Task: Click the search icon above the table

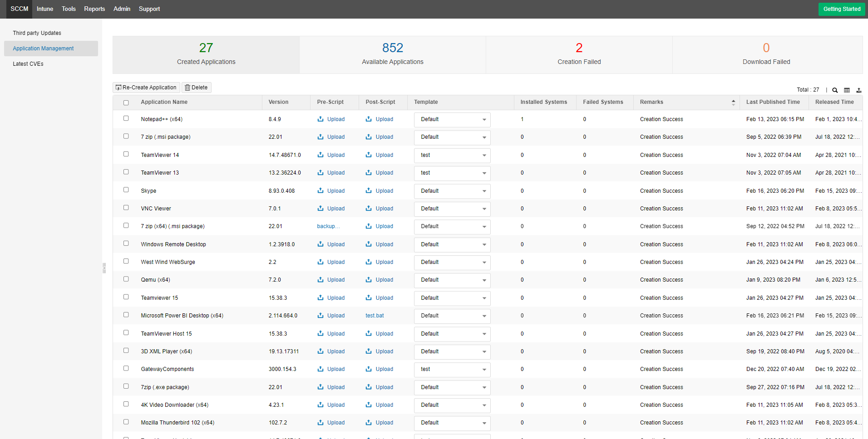Action: coord(835,90)
